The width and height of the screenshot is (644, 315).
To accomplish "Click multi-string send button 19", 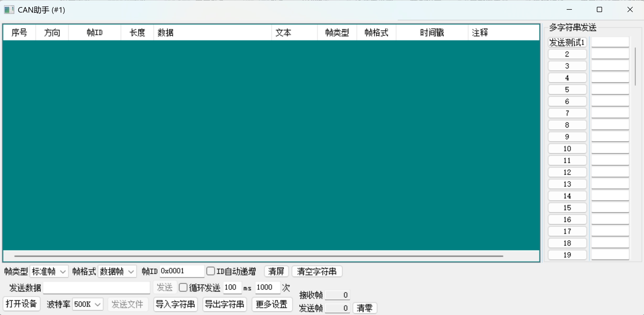I will click(567, 255).
